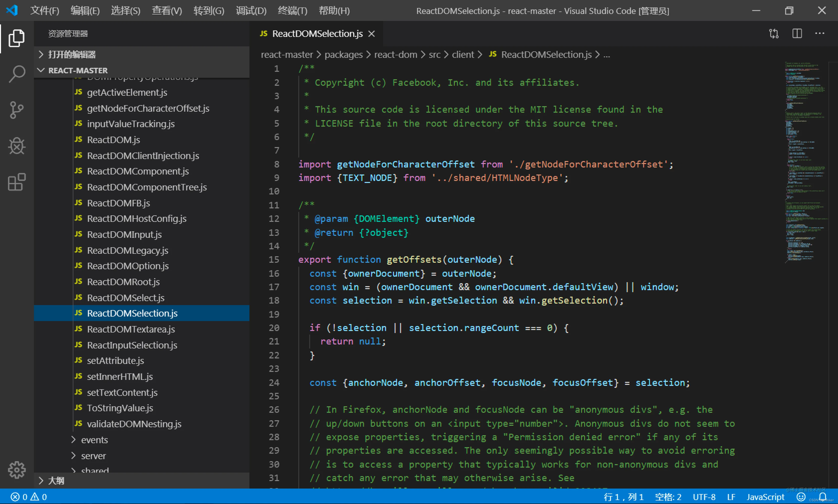Click the JavaScript language mode button
This screenshot has width=838, height=504.
pos(765,497)
